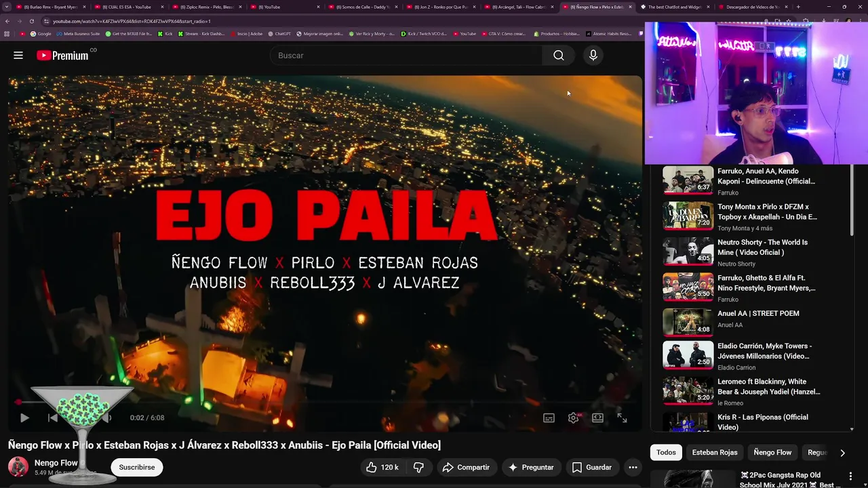Select the Todos filter chip
The image size is (868, 488).
click(666, 452)
